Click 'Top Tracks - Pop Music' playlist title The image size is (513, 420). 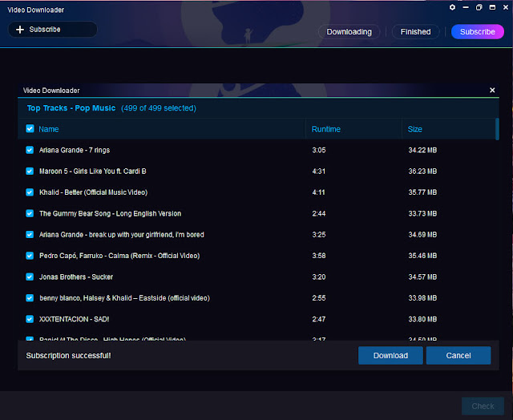(71, 108)
